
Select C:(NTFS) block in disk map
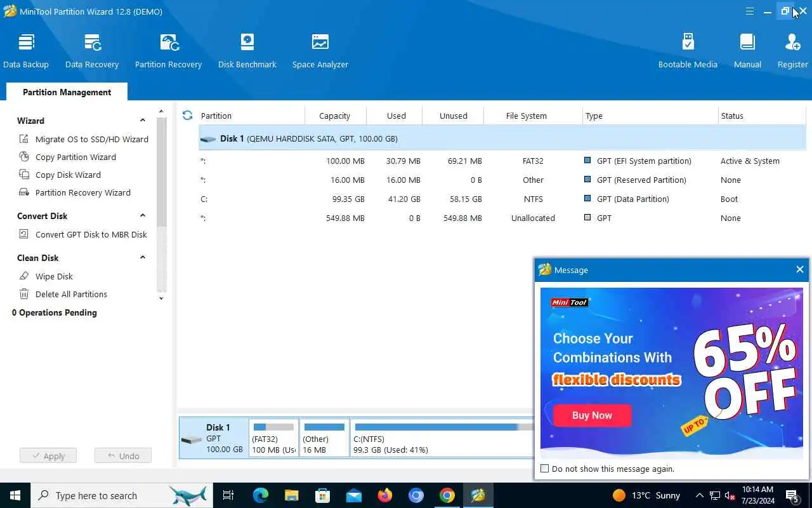pos(443,438)
